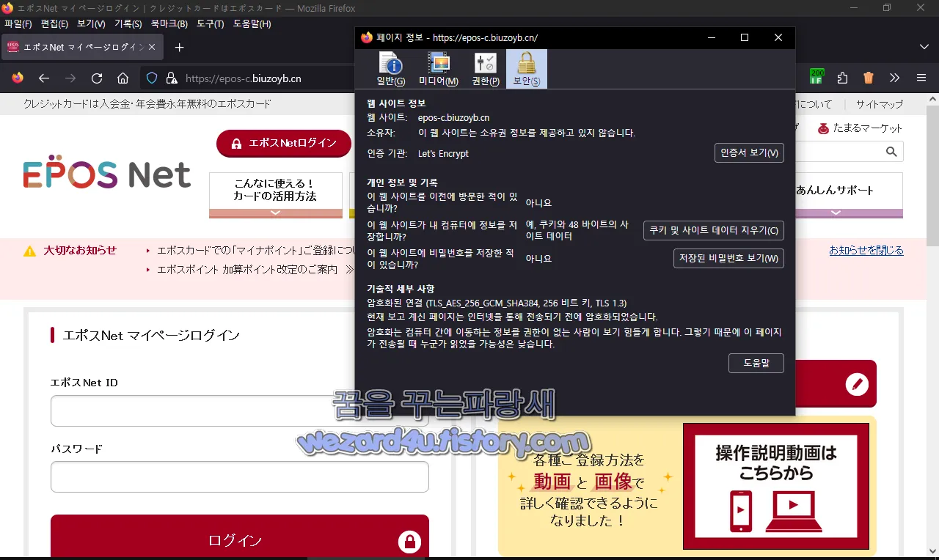Click the orange trash can extension icon

click(869, 78)
